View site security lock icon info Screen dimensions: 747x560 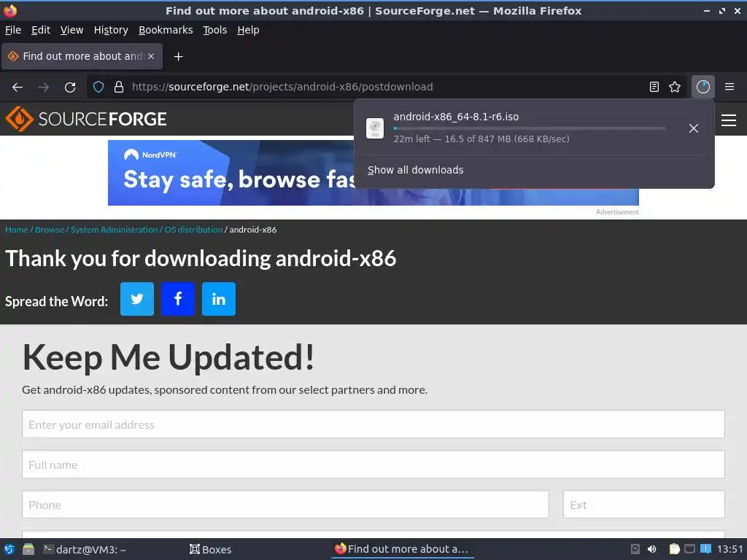point(119,87)
